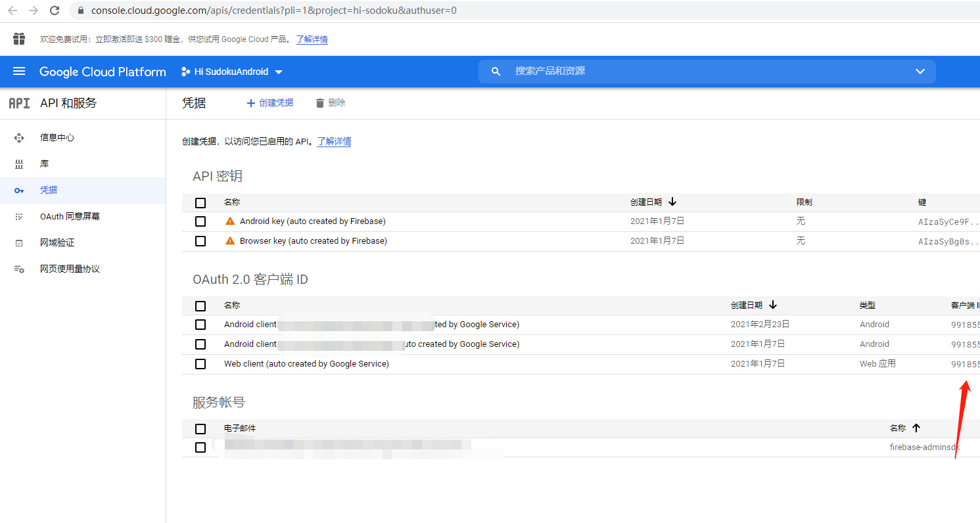Select 网页使用量协议 in the sidebar
980x523 pixels.
point(19,268)
